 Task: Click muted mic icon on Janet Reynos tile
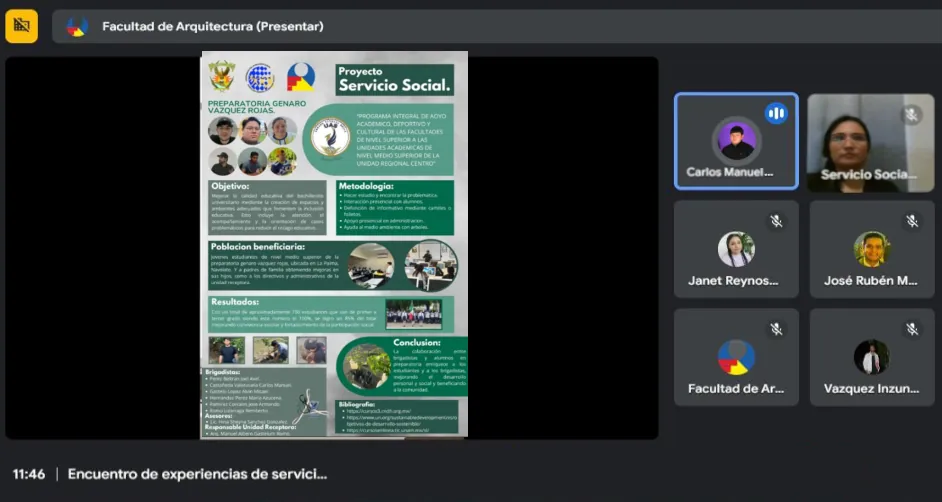click(x=776, y=222)
